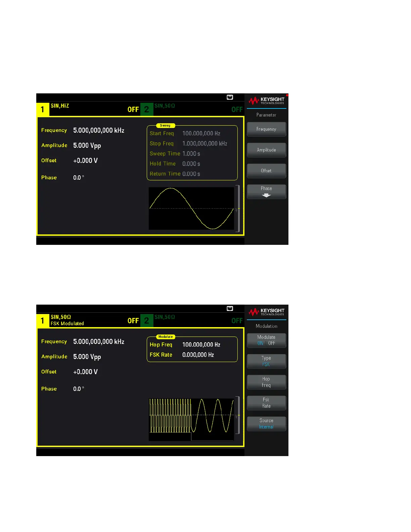
Task: Click the Frequency value in the FSK screen
Action: point(99,342)
